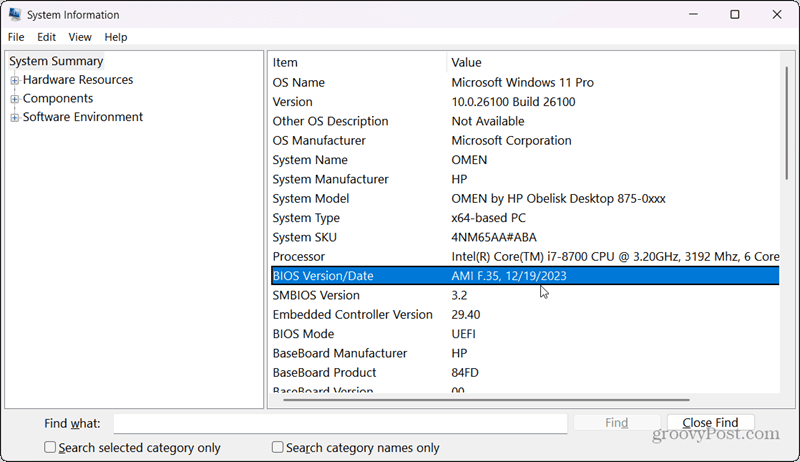Enable Search category names only
This screenshot has height=462, width=800.
(x=277, y=447)
